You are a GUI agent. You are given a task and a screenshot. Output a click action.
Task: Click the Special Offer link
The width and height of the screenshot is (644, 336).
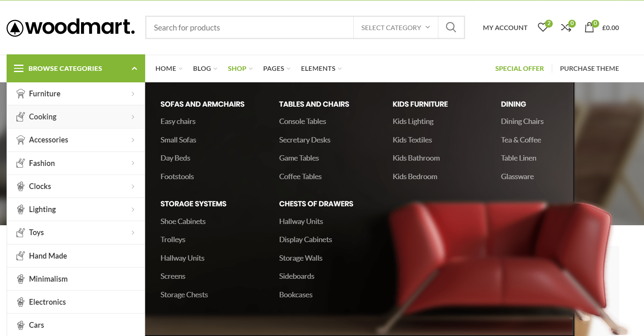(519, 68)
